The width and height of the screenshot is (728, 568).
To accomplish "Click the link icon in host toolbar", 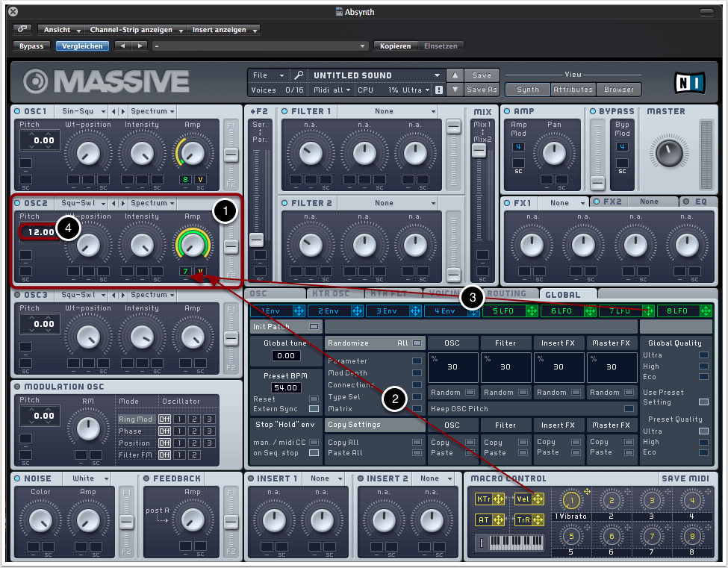I will (22, 30).
